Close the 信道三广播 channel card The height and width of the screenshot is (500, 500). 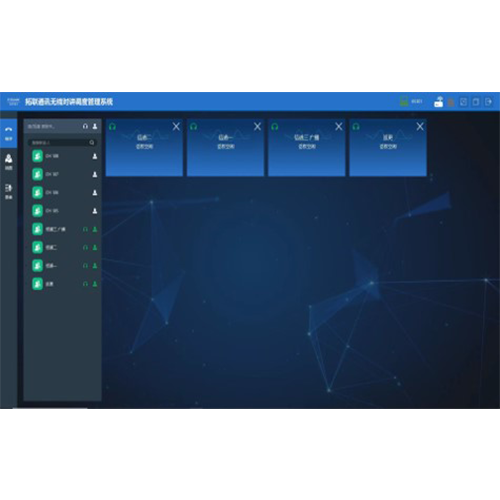339,127
